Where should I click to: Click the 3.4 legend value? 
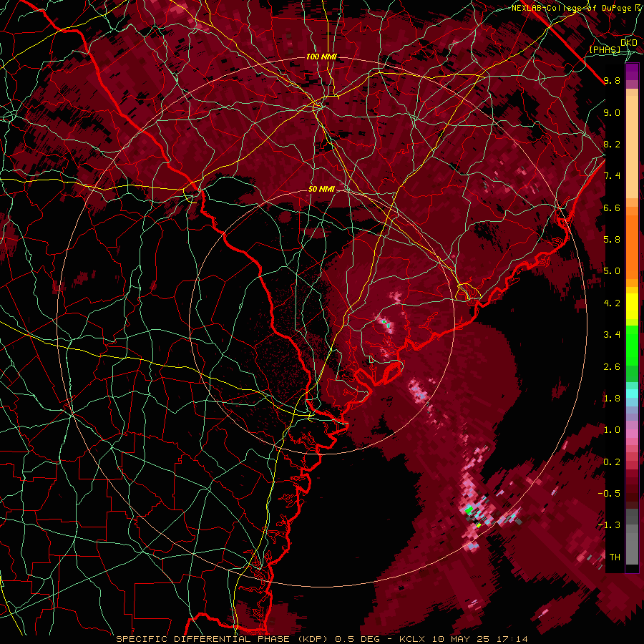(612, 335)
